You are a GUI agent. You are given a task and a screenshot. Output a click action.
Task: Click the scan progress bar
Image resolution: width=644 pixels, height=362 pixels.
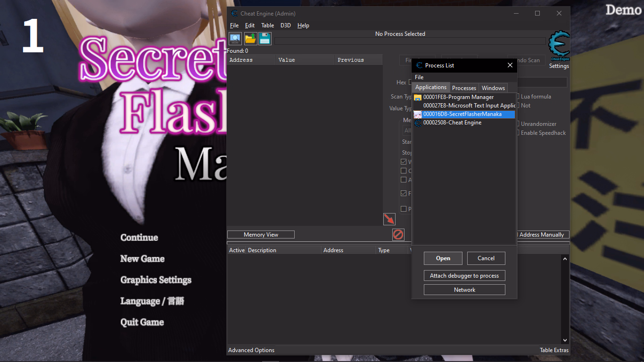coord(410,41)
